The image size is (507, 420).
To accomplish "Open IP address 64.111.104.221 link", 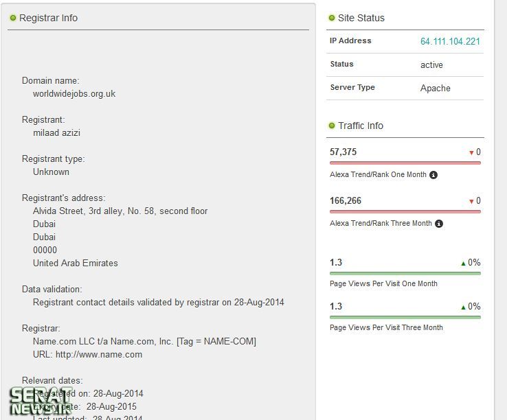I will pos(450,41).
